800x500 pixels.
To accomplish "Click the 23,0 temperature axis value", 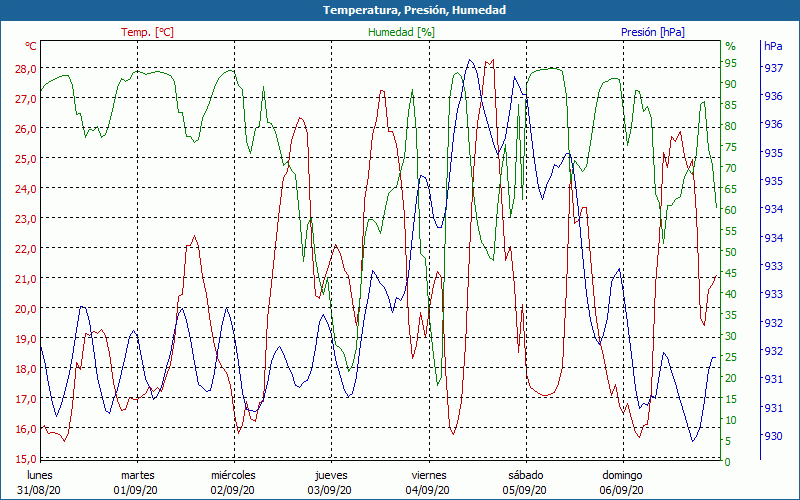I will coord(26,219).
